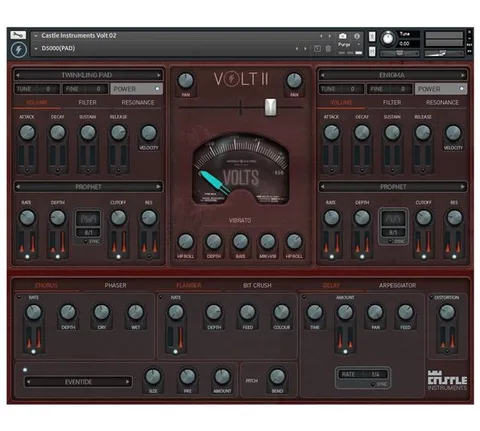Click the crossfade slider handle below the VOLT II title
Image resolution: width=480 pixels, height=431 pixels.
pos(270,107)
